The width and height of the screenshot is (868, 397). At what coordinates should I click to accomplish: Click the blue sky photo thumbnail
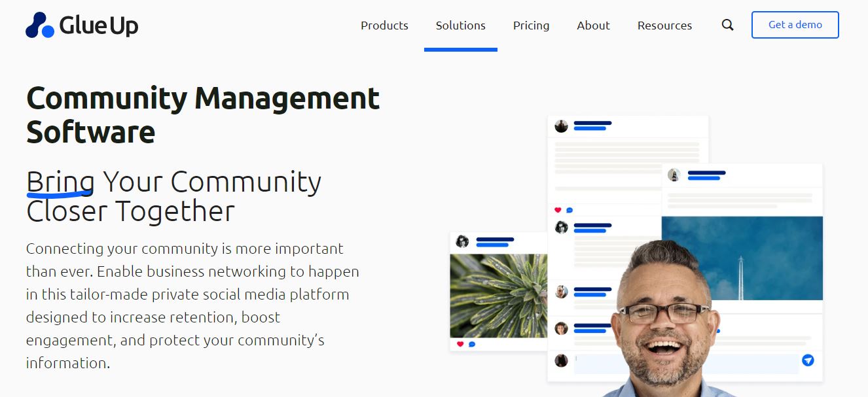(x=742, y=258)
